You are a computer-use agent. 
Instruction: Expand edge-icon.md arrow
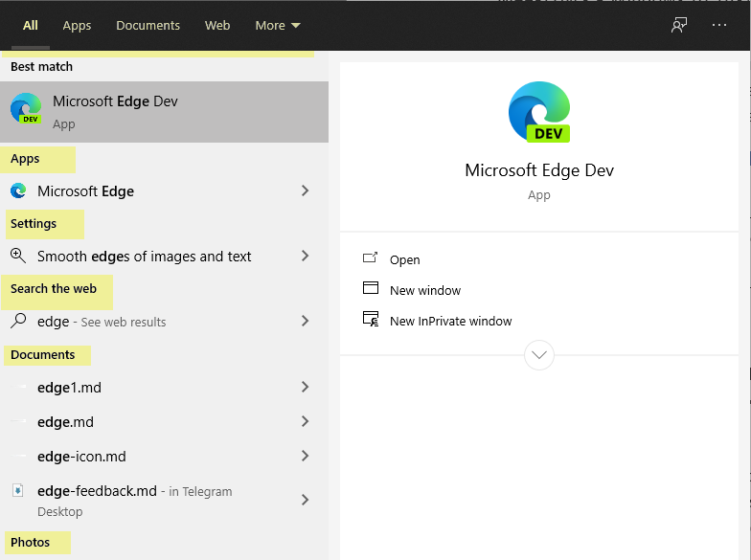(x=305, y=456)
